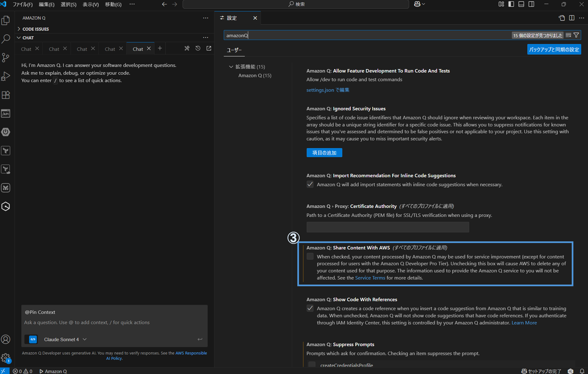Open the Manage gear menu
Screen dimensions: 588x374
(x=6, y=358)
